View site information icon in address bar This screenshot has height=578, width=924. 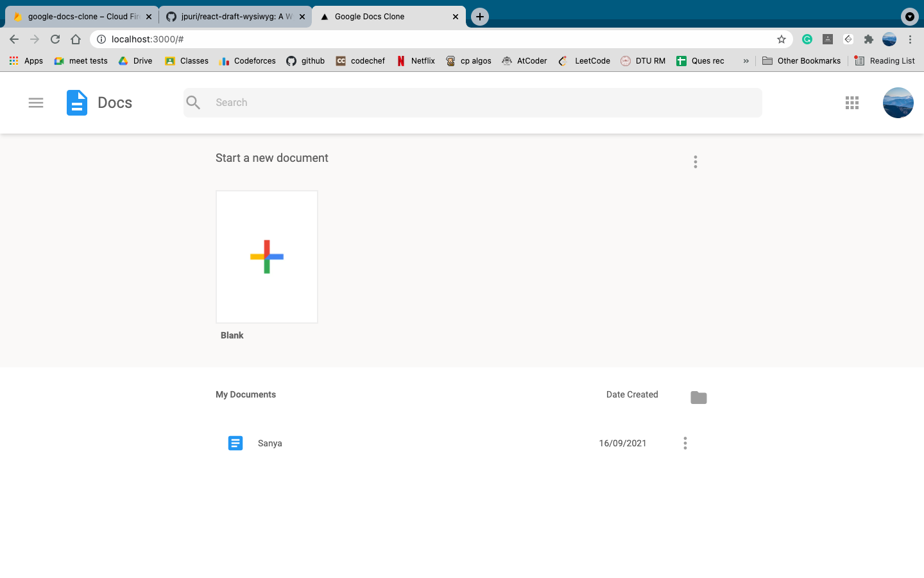coord(101,39)
